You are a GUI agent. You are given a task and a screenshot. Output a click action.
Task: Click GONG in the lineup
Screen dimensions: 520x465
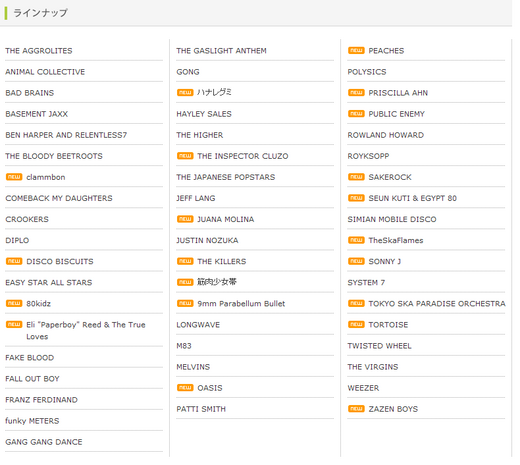(x=188, y=72)
